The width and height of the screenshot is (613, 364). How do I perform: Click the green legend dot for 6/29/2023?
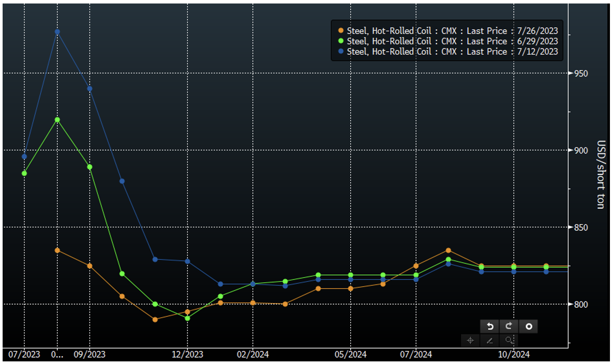click(x=341, y=41)
